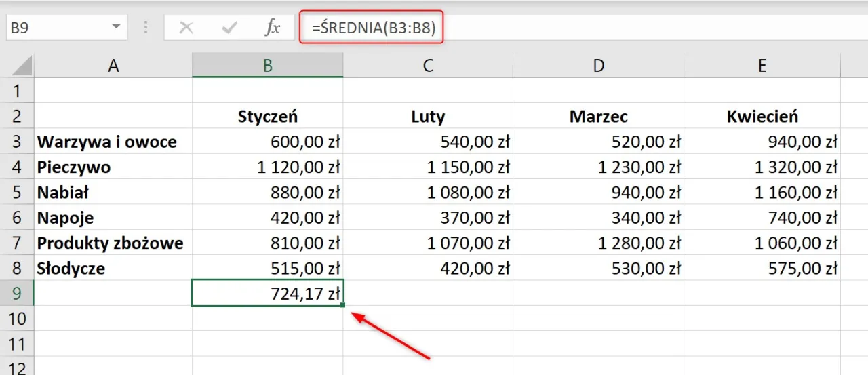Click the Insert Function fx icon
Screen dimensions: 868x375
[272, 28]
